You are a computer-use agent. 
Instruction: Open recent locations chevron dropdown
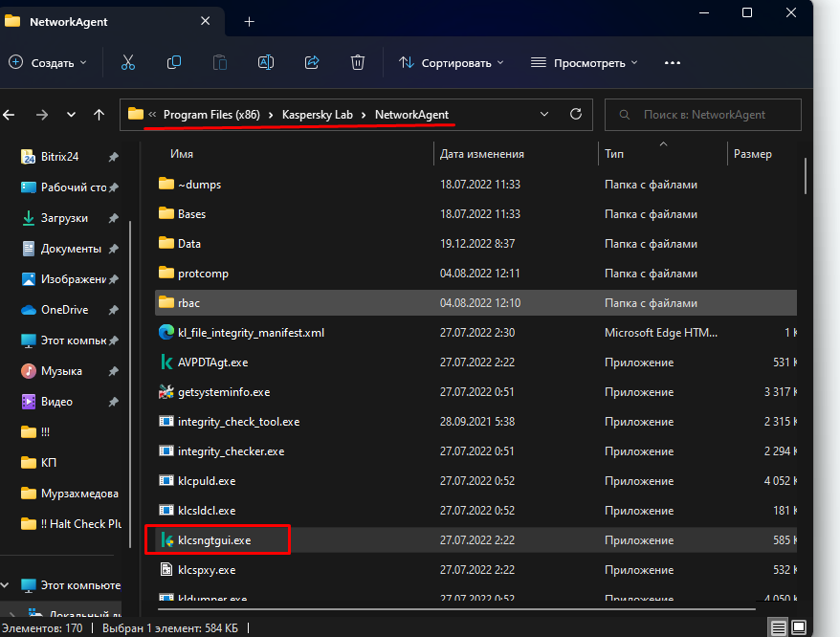(71, 115)
